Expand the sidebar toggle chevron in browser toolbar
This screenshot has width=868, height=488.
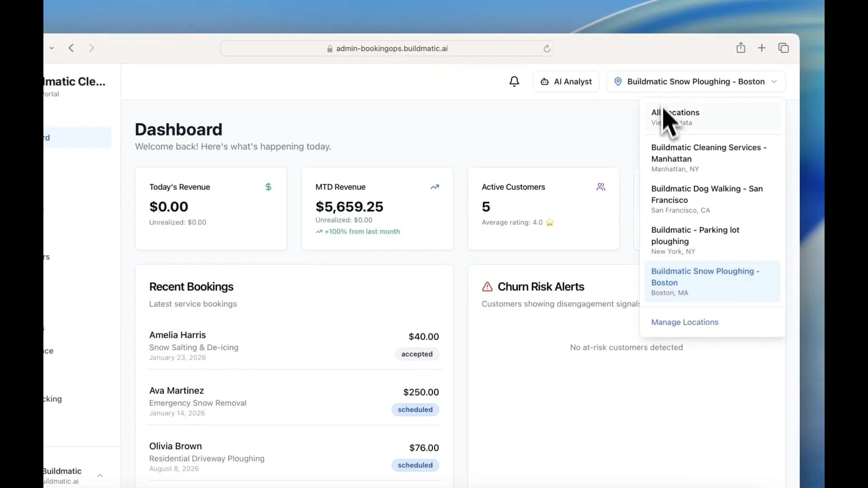[x=52, y=48]
